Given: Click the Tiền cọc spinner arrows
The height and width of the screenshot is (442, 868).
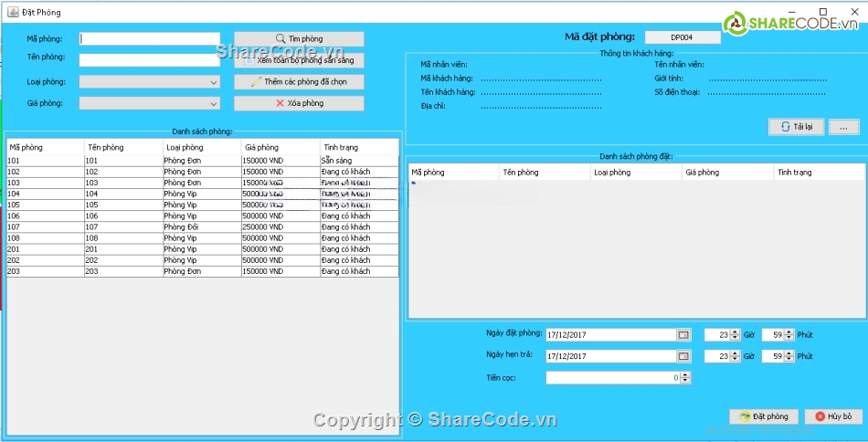Looking at the screenshot, I should point(685,378).
